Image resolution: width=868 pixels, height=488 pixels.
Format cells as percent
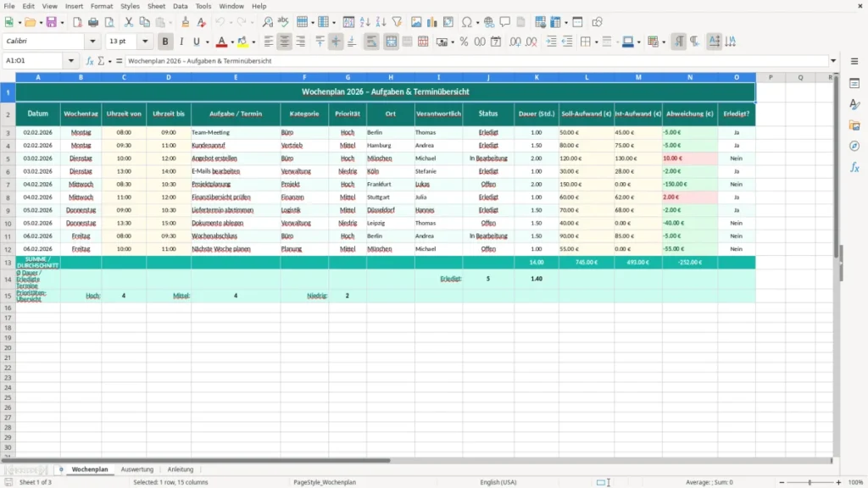point(464,42)
